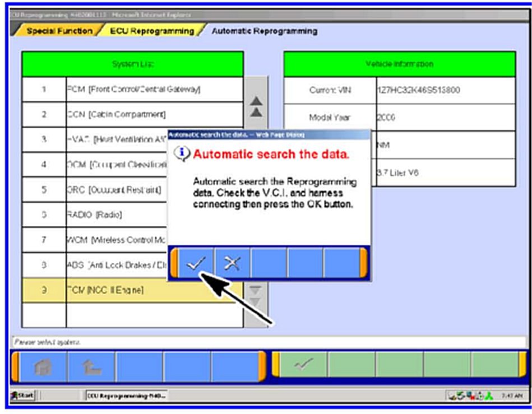Image resolution: width=532 pixels, height=414 pixels.
Task: Switch to the ECU Reprogramming tab
Action: coord(152,31)
